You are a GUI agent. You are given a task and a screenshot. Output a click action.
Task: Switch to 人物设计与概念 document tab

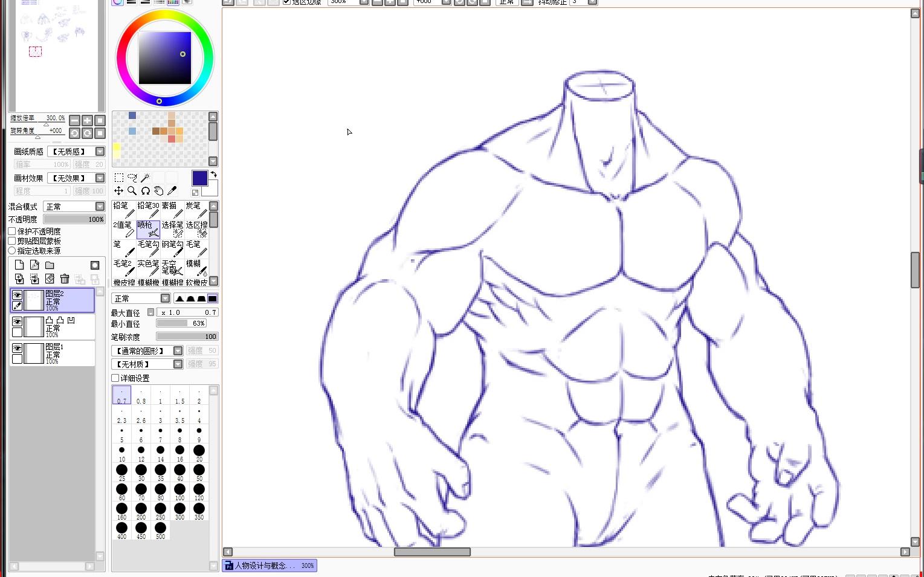point(270,566)
